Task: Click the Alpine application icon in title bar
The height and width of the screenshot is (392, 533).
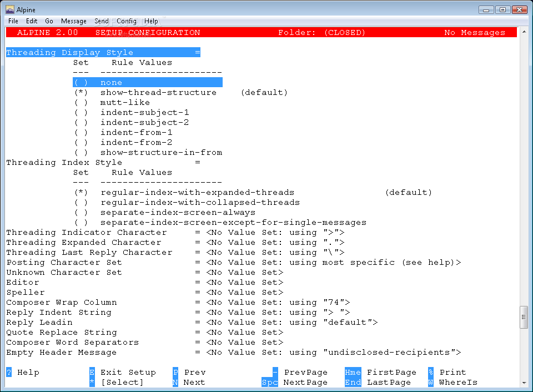Action: coord(10,9)
